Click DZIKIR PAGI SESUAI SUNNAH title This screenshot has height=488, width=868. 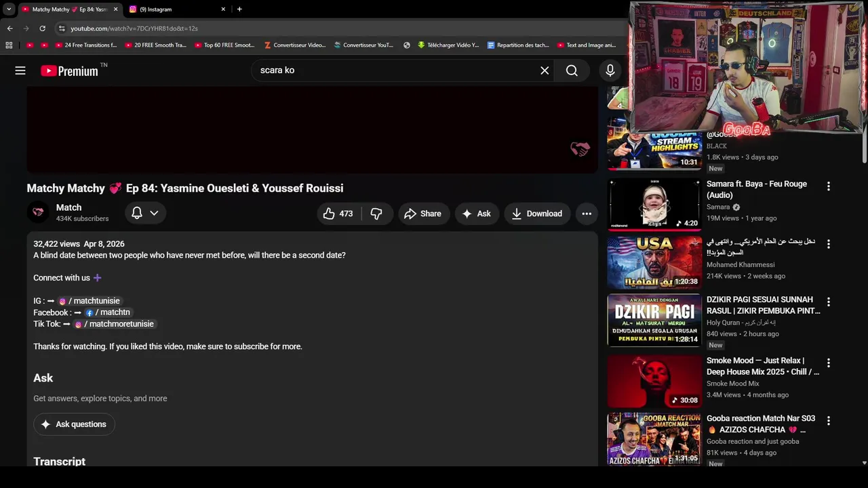pos(764,305)
